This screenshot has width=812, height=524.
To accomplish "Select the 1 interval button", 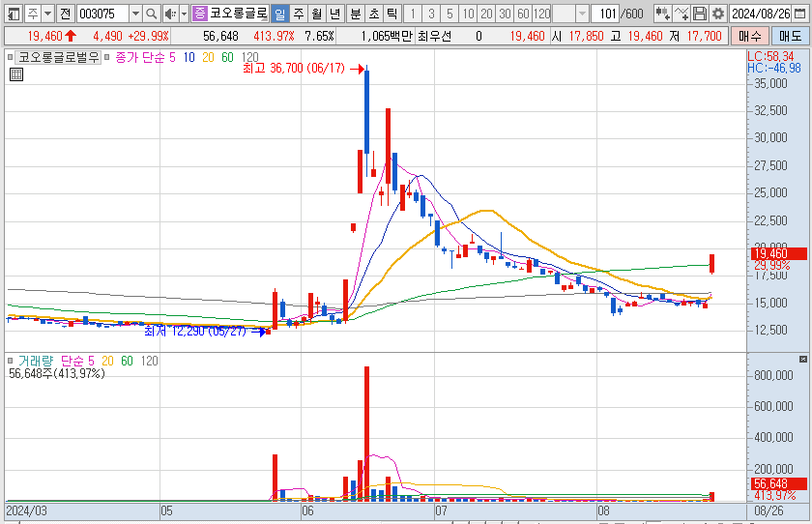I will pos(413,14).
